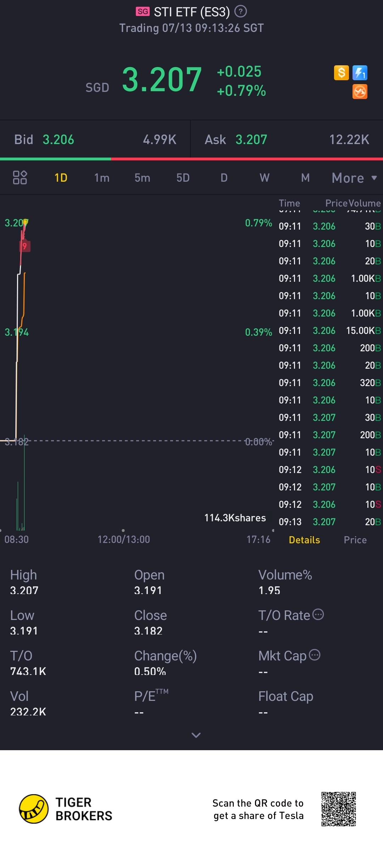Tap the Ask 3.207 price
The image size is (383, 868).
(251, 140)
